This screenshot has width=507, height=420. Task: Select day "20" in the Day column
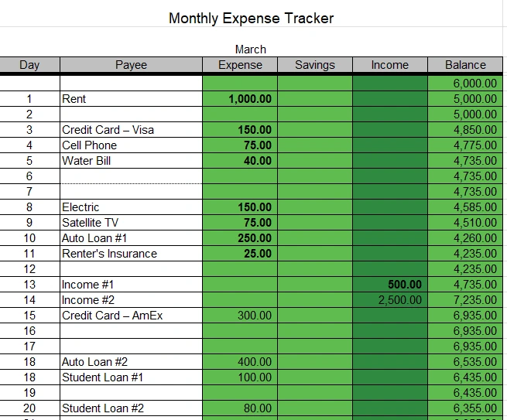pyautogui.click(x=29, y=408)
